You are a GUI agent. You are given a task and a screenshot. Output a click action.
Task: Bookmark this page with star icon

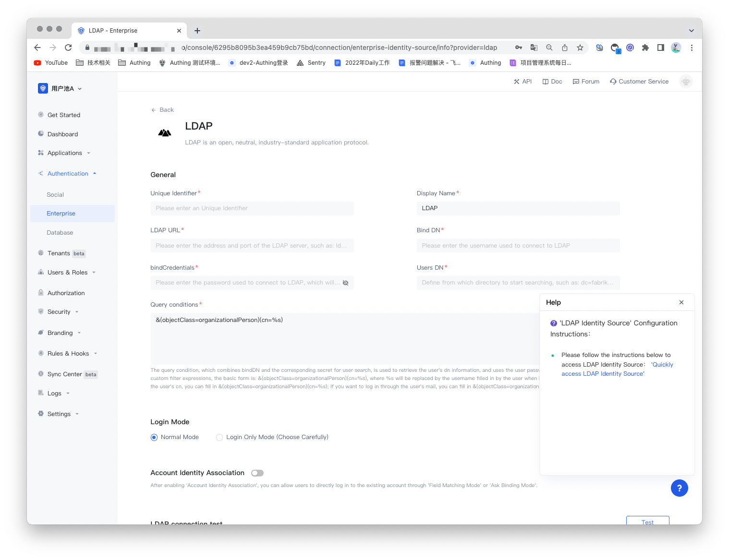point(580,48)
